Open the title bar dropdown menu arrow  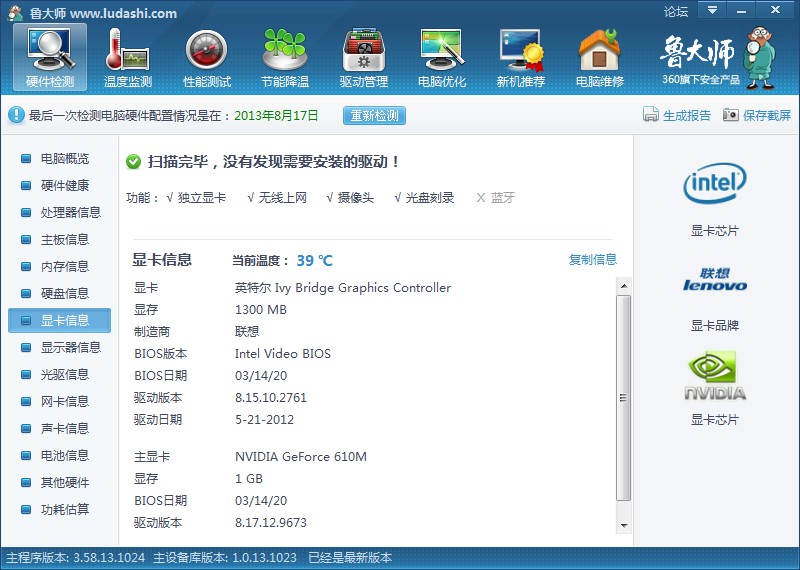[x=712, y=10]
